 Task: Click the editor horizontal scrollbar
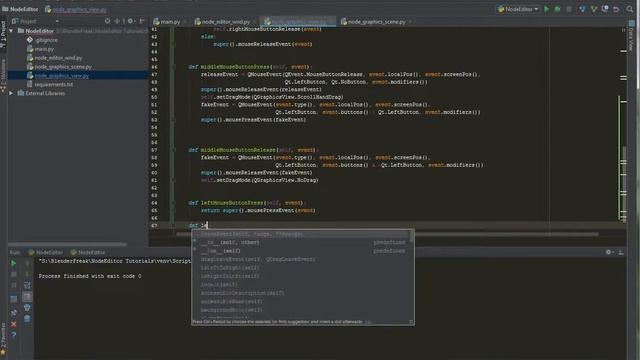pyautogui.click(x=387, y=234)
